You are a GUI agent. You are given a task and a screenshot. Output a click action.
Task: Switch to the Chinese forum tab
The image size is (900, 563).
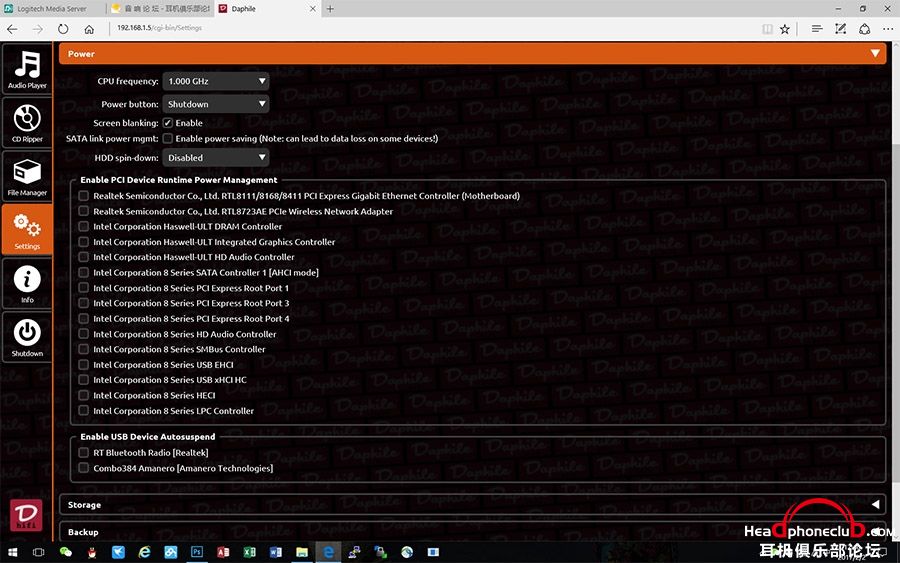point(160,9)
